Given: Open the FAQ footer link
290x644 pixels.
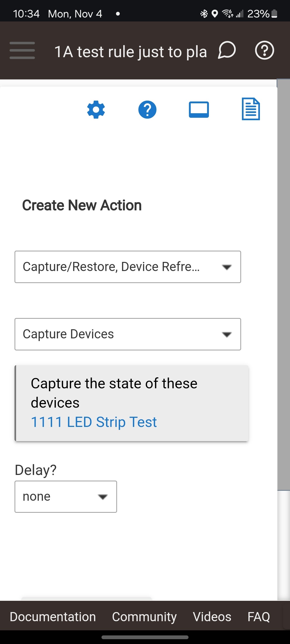Looking at the screenshot, I should point(259,617).
